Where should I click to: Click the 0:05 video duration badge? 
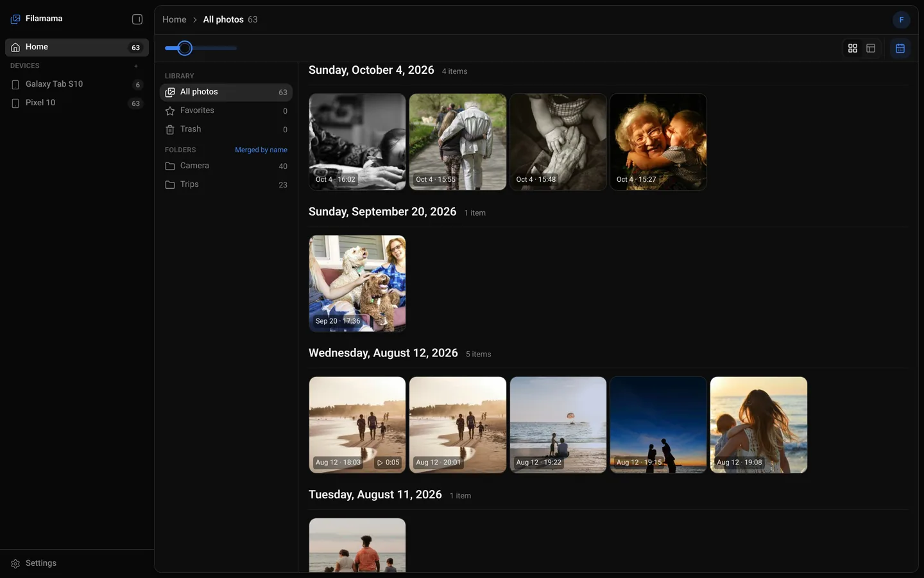[388, 462]
